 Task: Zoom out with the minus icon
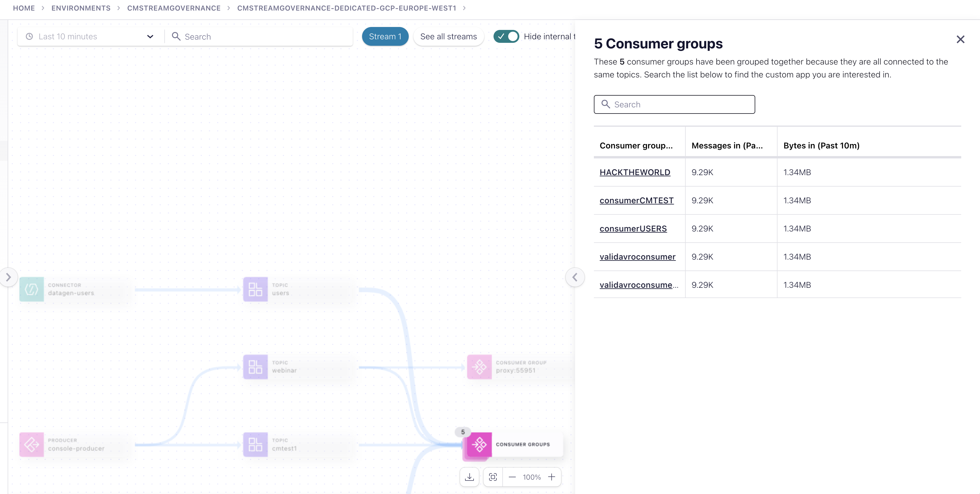[x=512, y=477]
